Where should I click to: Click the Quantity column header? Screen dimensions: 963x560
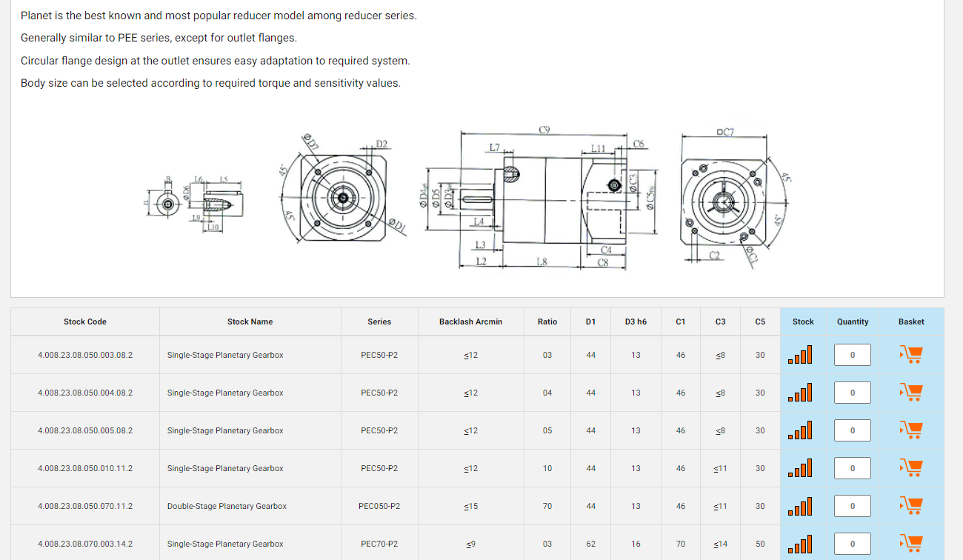[x=853, y=321]
